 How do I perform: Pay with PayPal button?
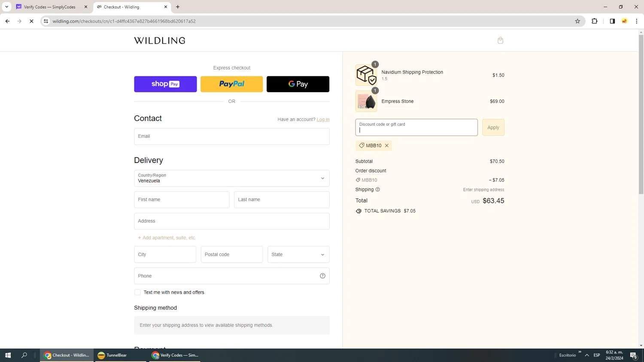click(x=232, y=84)
